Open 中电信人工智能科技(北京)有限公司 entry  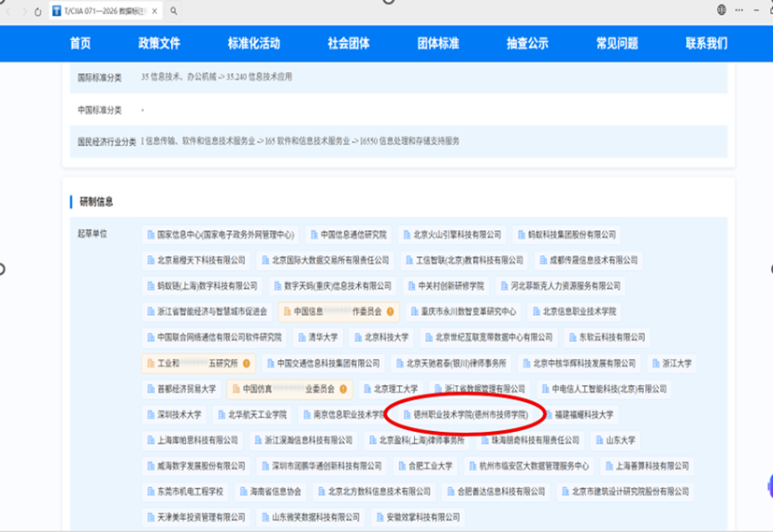[x=605, y=389]
